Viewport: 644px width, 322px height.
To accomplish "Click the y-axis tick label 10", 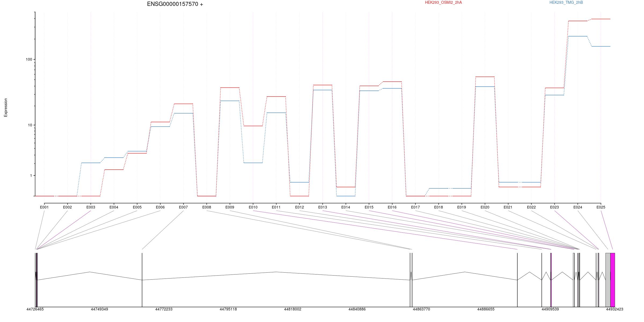I will pyautogui.click(x=30, y=125).
